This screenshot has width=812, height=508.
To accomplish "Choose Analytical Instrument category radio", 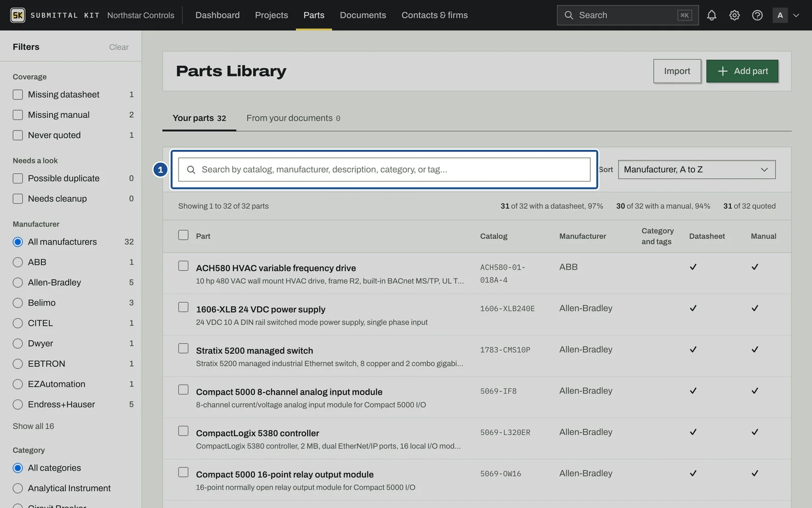I will click(x=18, y=488).
